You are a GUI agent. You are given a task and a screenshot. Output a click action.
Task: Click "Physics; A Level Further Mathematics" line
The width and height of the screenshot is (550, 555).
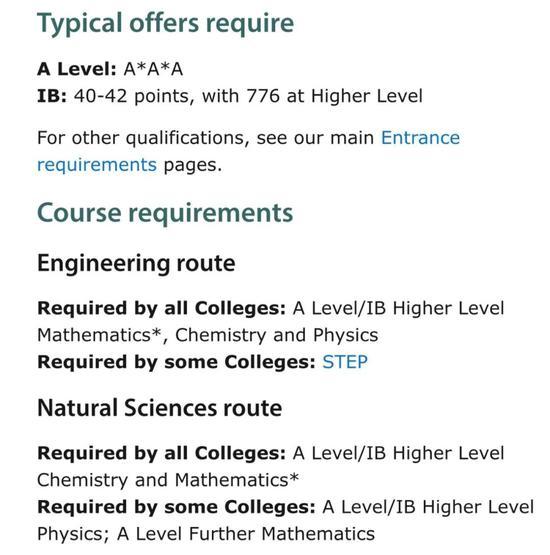206,534
